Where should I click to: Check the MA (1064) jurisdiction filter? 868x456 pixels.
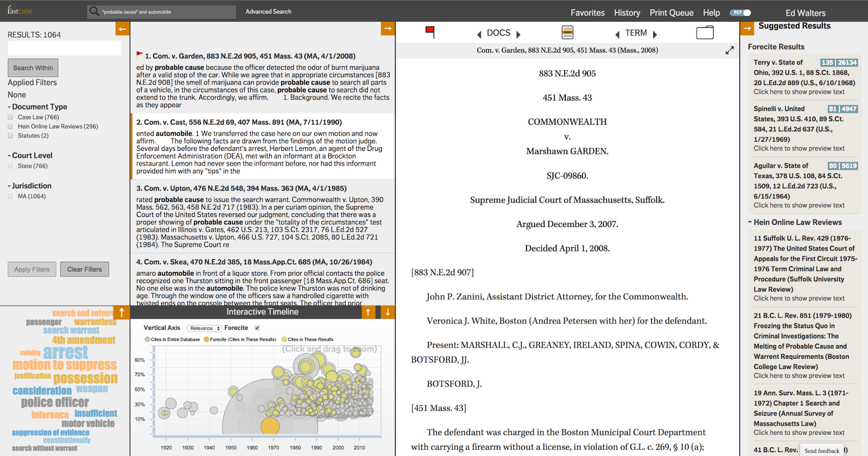[x=10, y=197]
